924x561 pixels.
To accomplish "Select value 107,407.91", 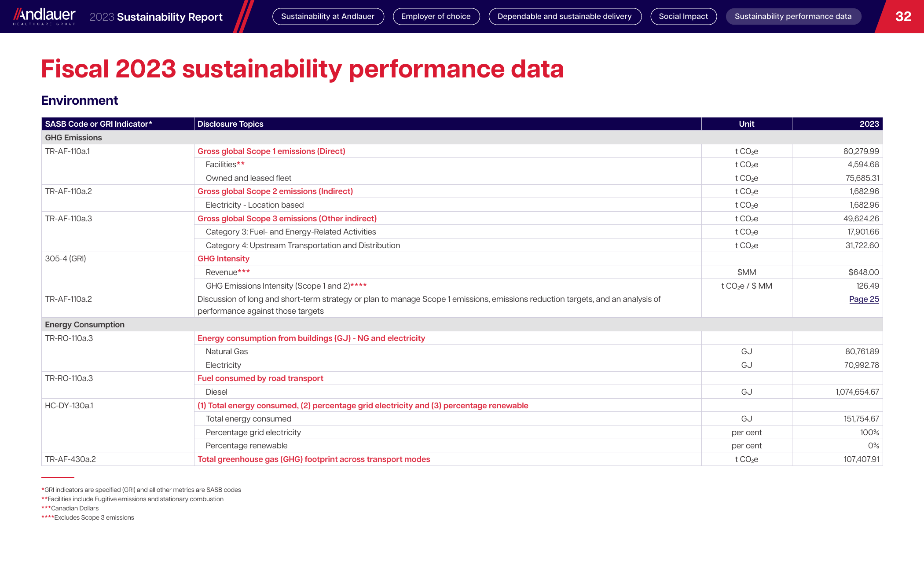I will [x=861, y=459].
